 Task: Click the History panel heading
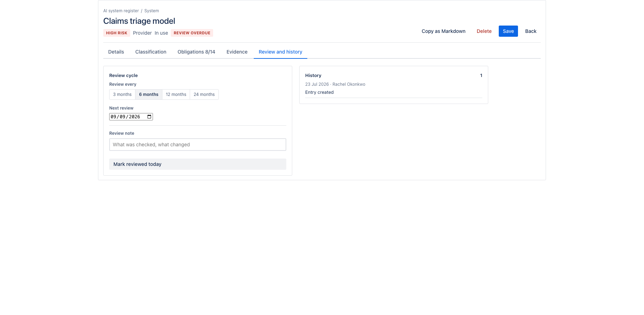coord(313,76)
